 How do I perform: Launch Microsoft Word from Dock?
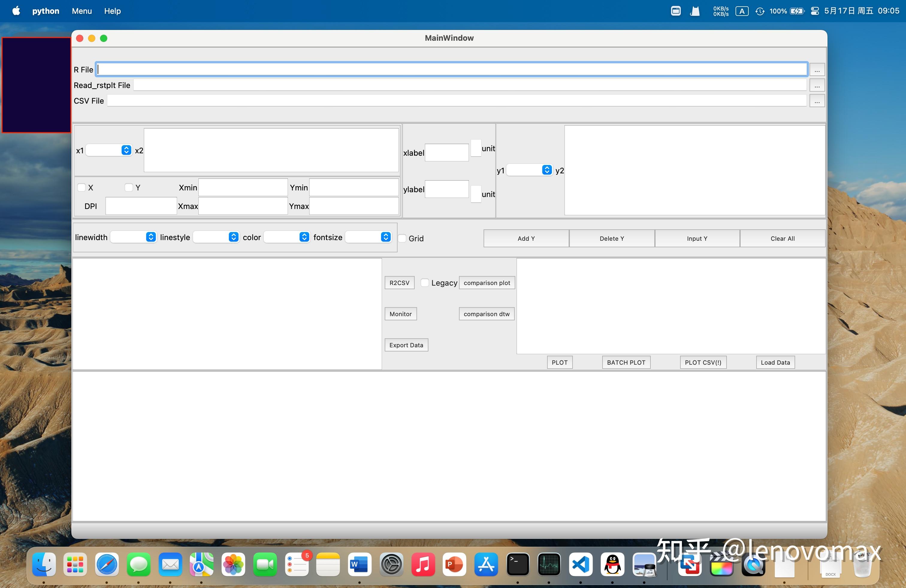(x=360, y=564)
